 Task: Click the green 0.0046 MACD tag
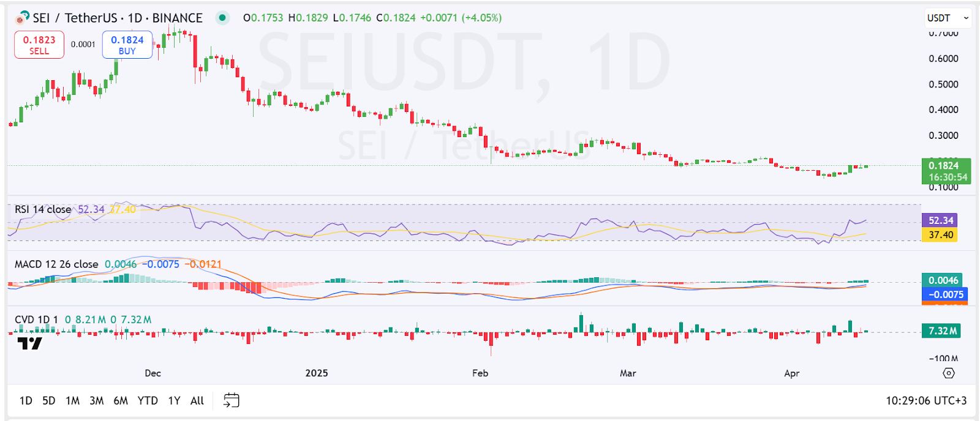coord(943,280)
